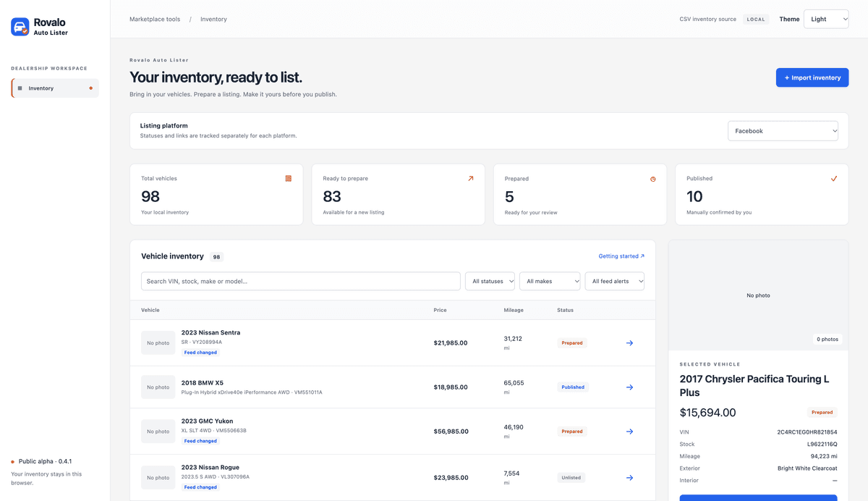Open the 2018 BMW X5 row arrow
Screen dimensions: 868x501
[629, 387]
